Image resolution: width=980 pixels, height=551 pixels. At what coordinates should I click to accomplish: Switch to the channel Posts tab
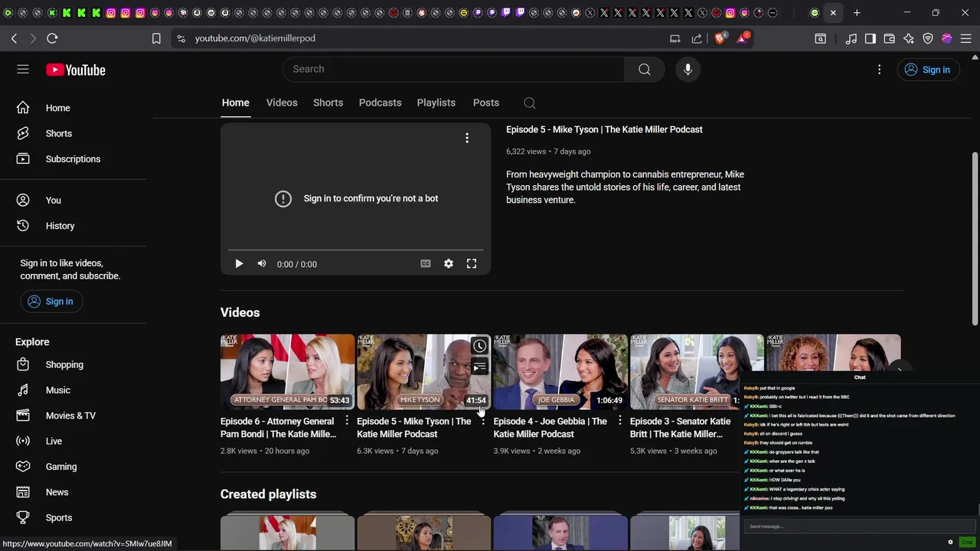tap(485, 103)
